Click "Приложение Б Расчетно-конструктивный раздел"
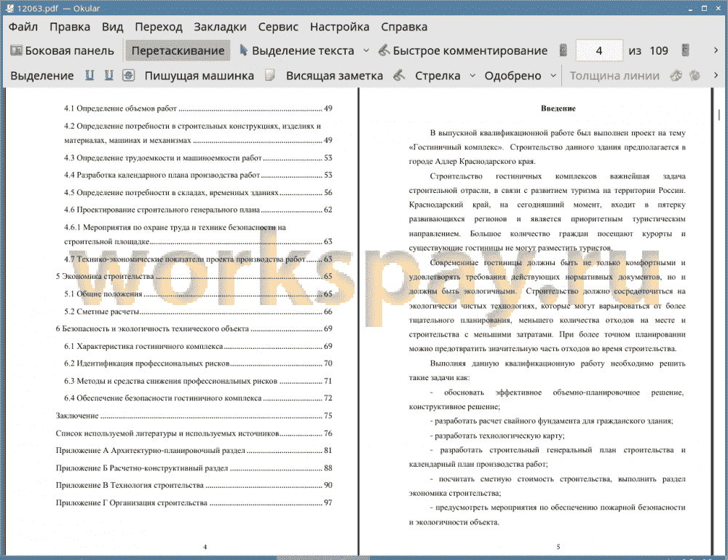Viewport: 728px width, 560px height. tap(194, 468)
